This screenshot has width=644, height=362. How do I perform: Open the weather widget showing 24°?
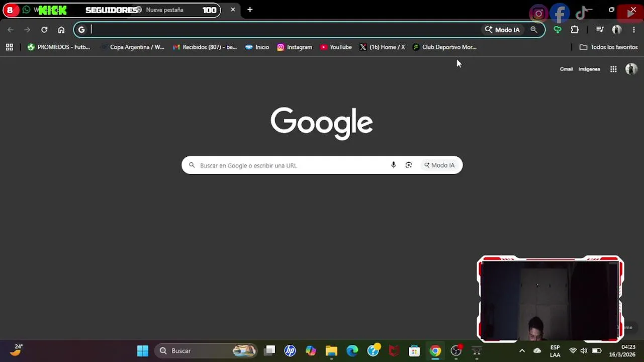(x=16, y=350)
